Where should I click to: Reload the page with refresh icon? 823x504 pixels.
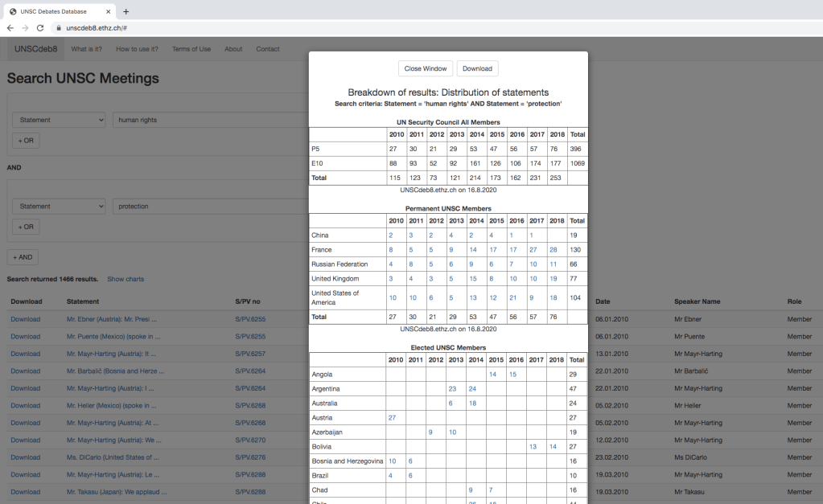40,27
